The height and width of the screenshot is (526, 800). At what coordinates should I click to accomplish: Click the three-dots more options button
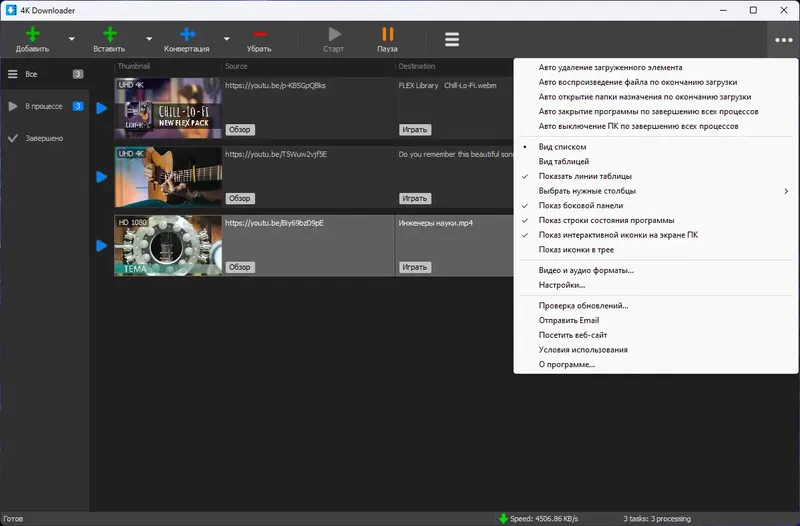(x=784, y=40)
